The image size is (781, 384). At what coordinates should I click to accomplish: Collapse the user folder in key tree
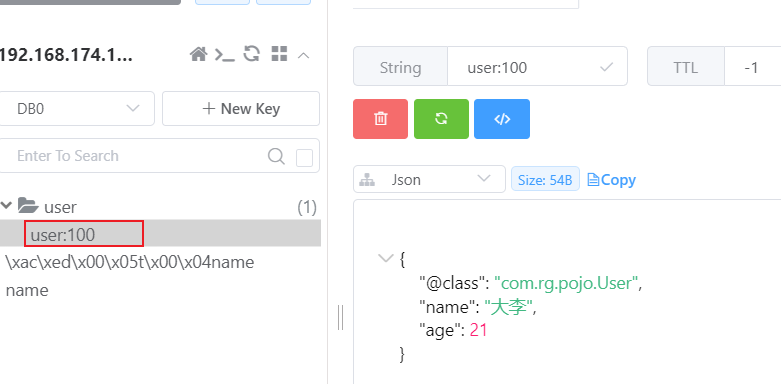point(6,205)
